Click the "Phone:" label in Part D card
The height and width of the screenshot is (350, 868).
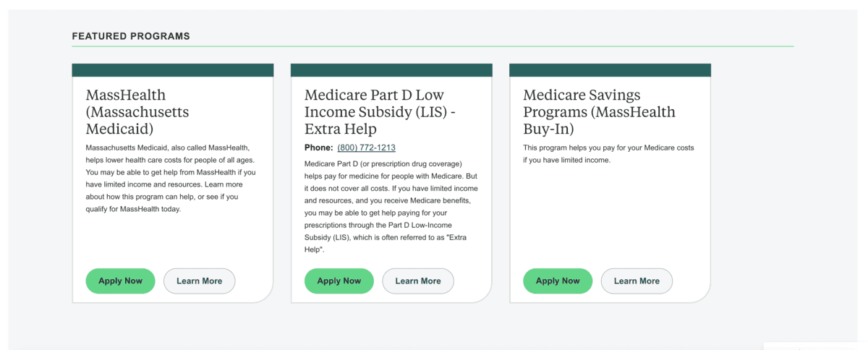coord(318,148)
